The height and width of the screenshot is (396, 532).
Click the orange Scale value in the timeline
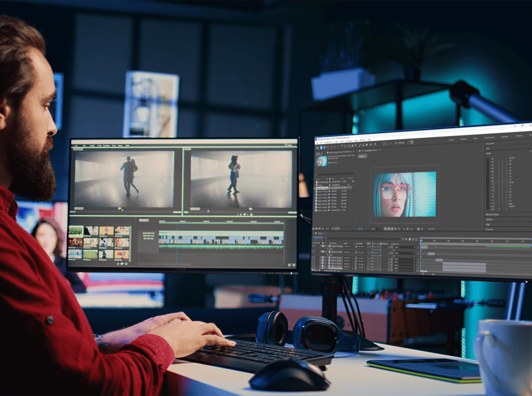378,250
